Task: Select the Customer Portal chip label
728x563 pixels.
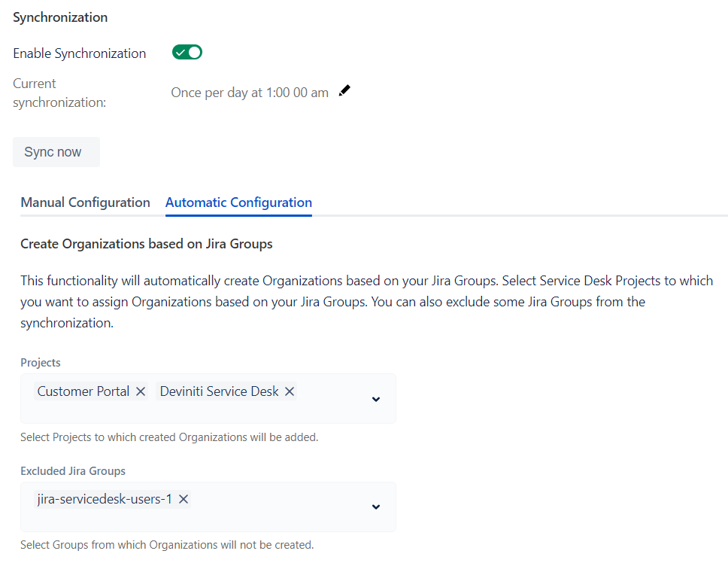Action: click(x=83, y=391)
